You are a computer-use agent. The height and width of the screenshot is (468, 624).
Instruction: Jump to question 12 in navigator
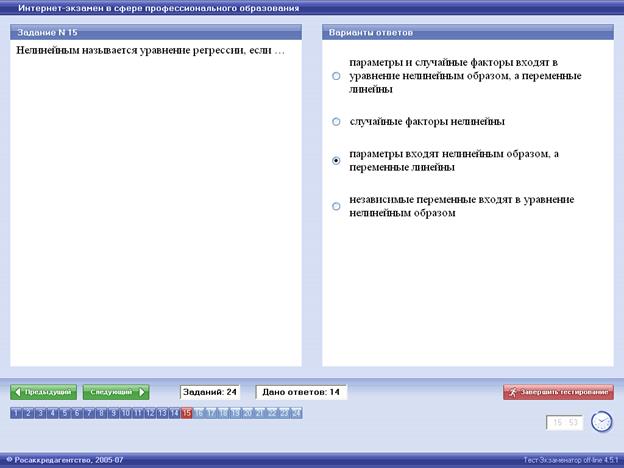(150, 413)
